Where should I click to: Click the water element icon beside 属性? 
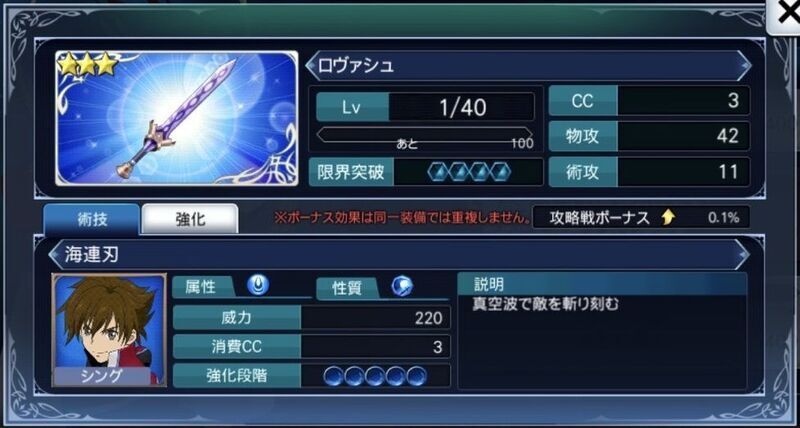(258, 285)
